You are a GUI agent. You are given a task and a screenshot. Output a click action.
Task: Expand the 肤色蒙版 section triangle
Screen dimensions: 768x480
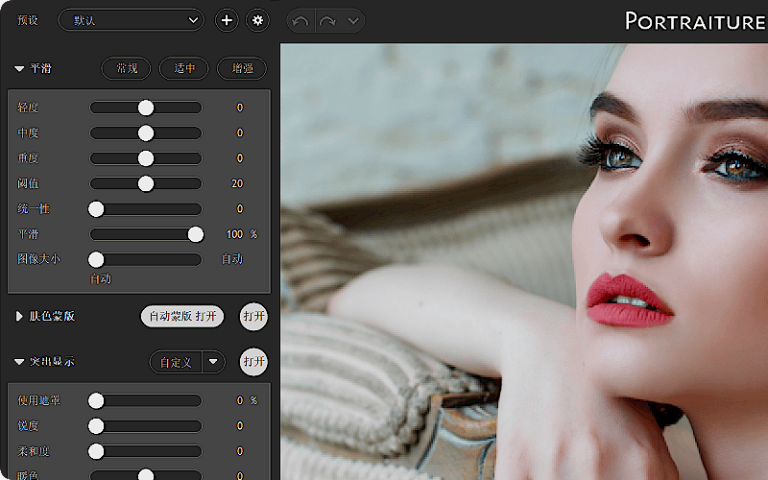pos(19,316)
